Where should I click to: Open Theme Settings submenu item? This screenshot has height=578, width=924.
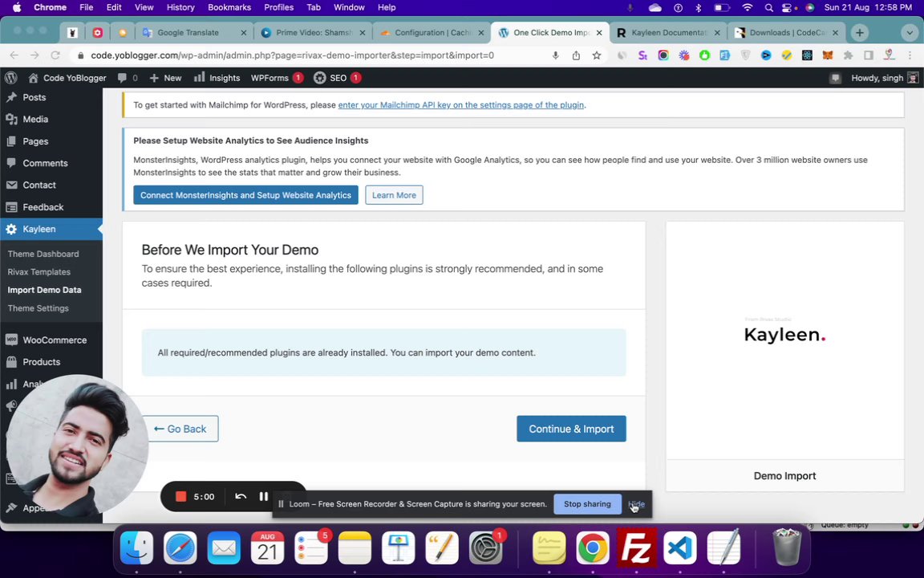tap(38, 308)
